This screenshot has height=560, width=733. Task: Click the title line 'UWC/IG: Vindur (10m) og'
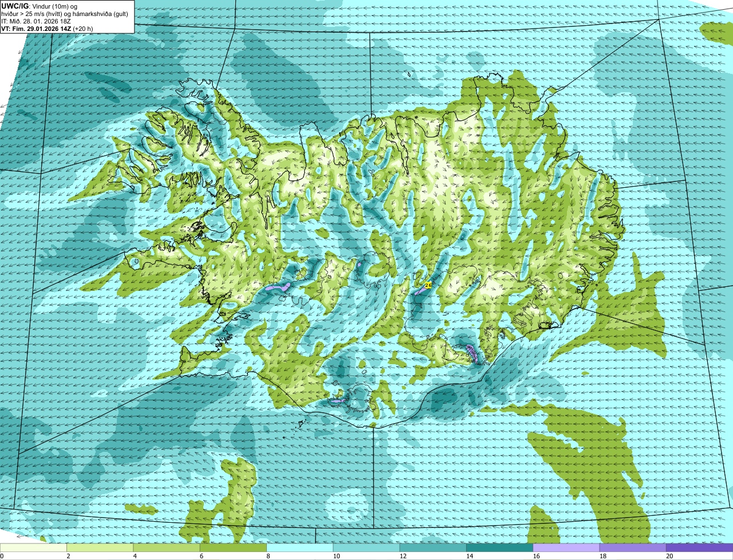click(39, 6)
